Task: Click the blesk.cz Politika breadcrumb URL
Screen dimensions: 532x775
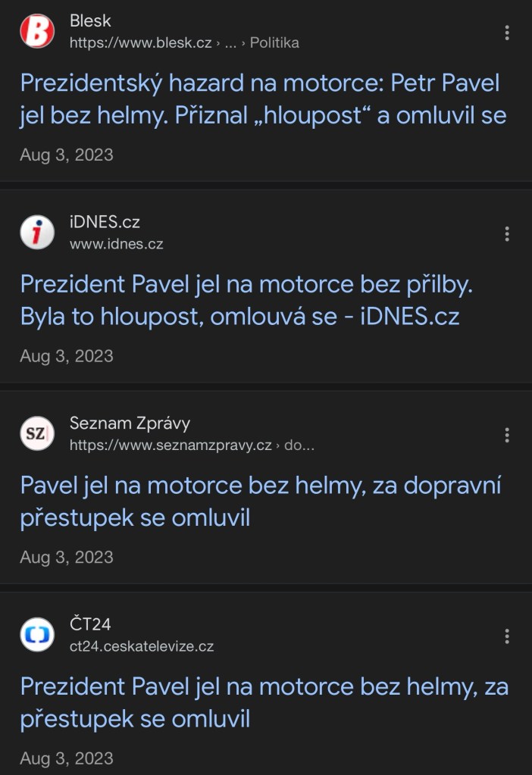Action: [184, 43]
